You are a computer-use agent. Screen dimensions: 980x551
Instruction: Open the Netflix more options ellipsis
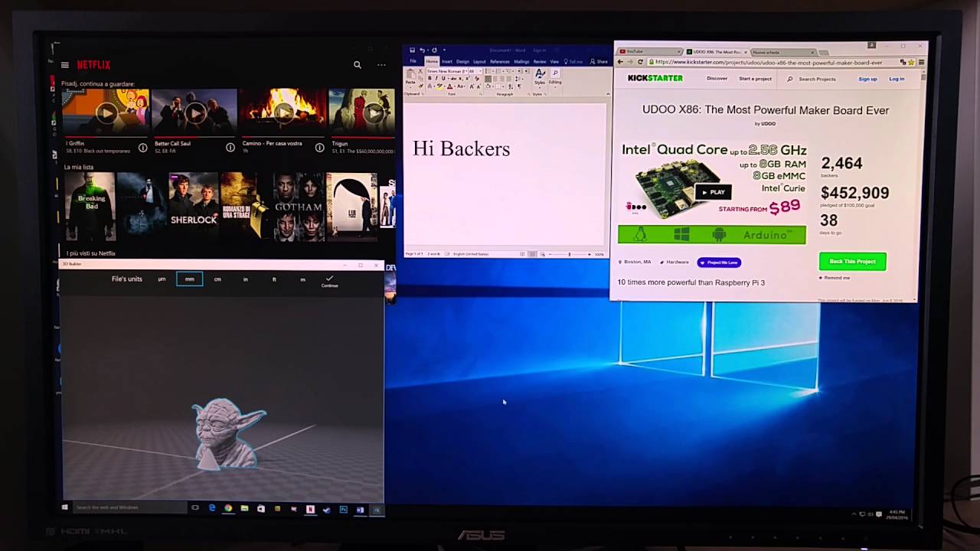click(381, 65)
